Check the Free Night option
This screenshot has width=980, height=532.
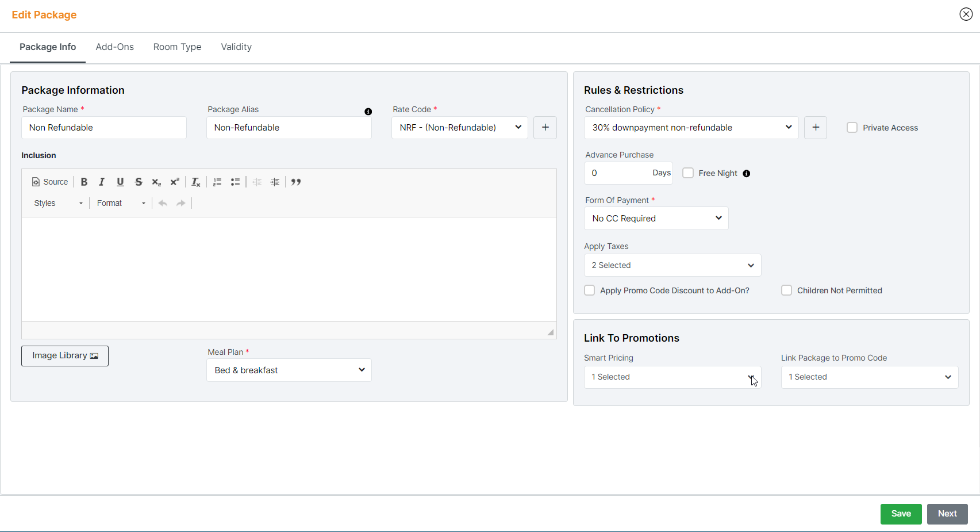coord(688,173)
